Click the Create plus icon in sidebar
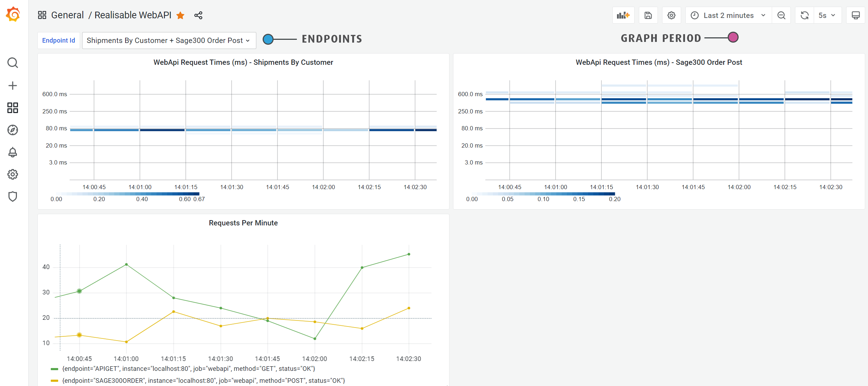The width and height of the screenshot is (868, 386). point(13,86)
